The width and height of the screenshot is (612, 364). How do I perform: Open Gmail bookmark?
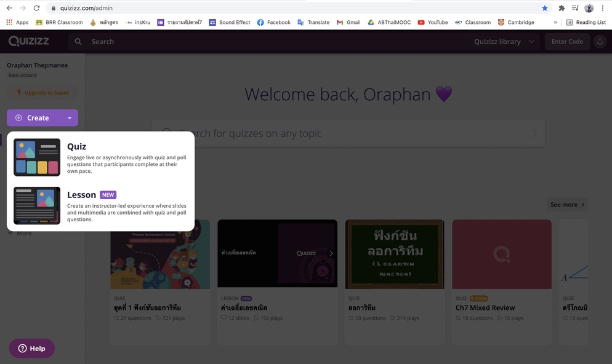[x=348, y=22]
